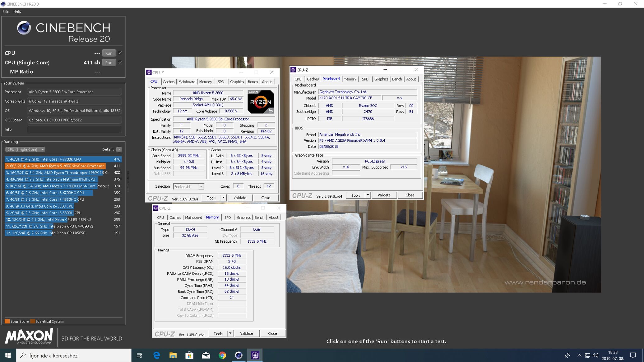Screen dimensions: 644x362
Task: Click CPU-Z title icon of Mainboard window
Action: (293, 70)
